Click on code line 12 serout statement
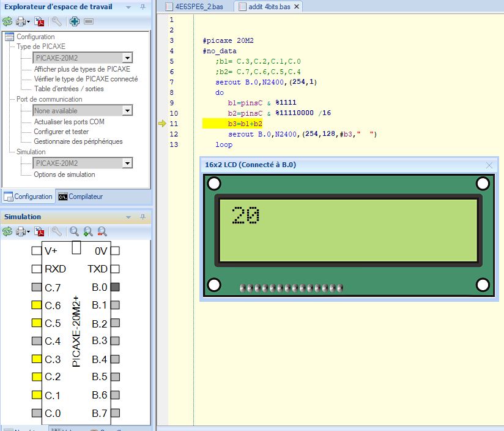 pyautogui.click(x=302, y=134)
